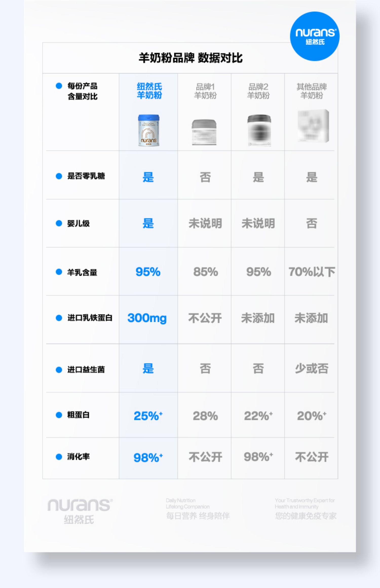The height and width of the screenshot is (588, 380).
Task: Click the blue bullet beside 婴儿级
Action: point(59,223)
